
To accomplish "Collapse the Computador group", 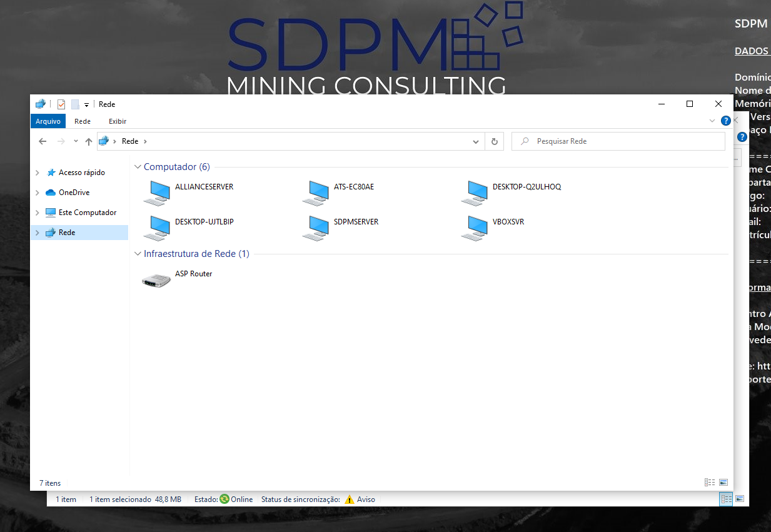I will [137, 167].
